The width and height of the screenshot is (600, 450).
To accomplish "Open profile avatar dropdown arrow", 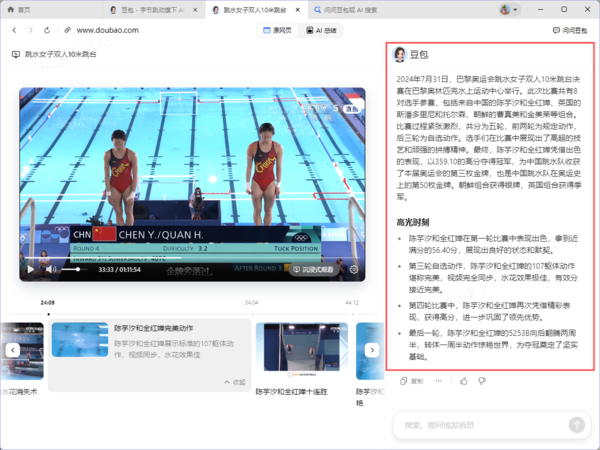I will pyautogui.click(x=515, y=10).
